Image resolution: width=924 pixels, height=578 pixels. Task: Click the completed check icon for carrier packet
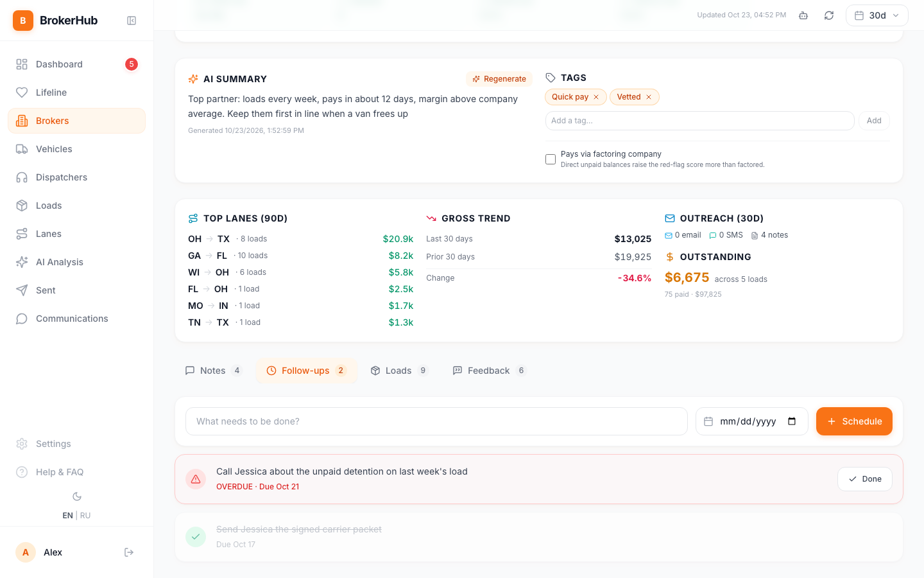[x=196, y=537]
